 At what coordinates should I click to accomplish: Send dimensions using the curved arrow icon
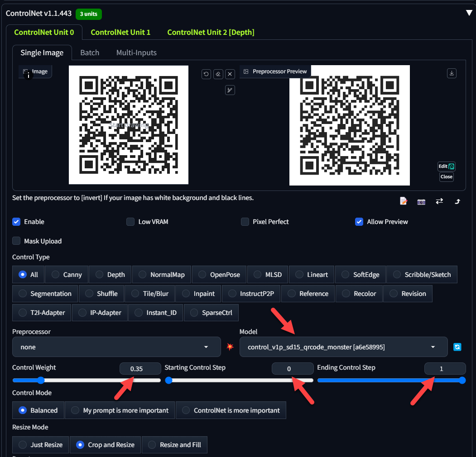(x=457, y=201)
